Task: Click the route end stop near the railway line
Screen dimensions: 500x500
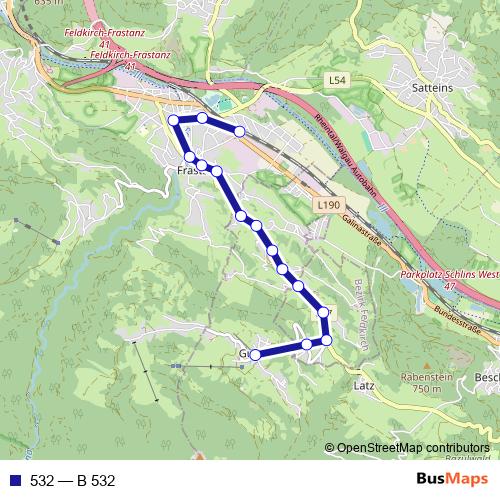Action: click(x=239, y=132)
